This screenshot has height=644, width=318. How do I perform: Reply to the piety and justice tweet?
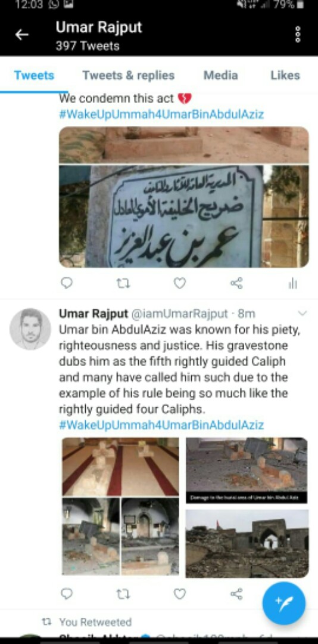coord(67,594)
